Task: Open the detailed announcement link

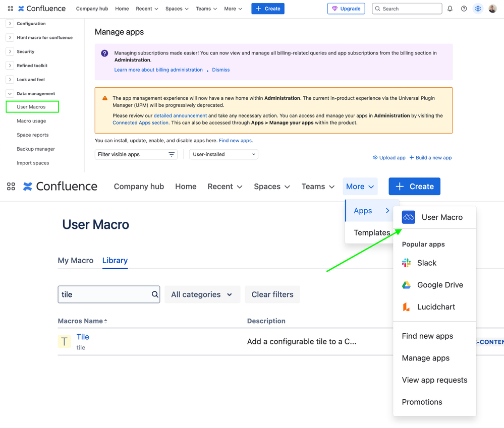Action: point(180,115)
